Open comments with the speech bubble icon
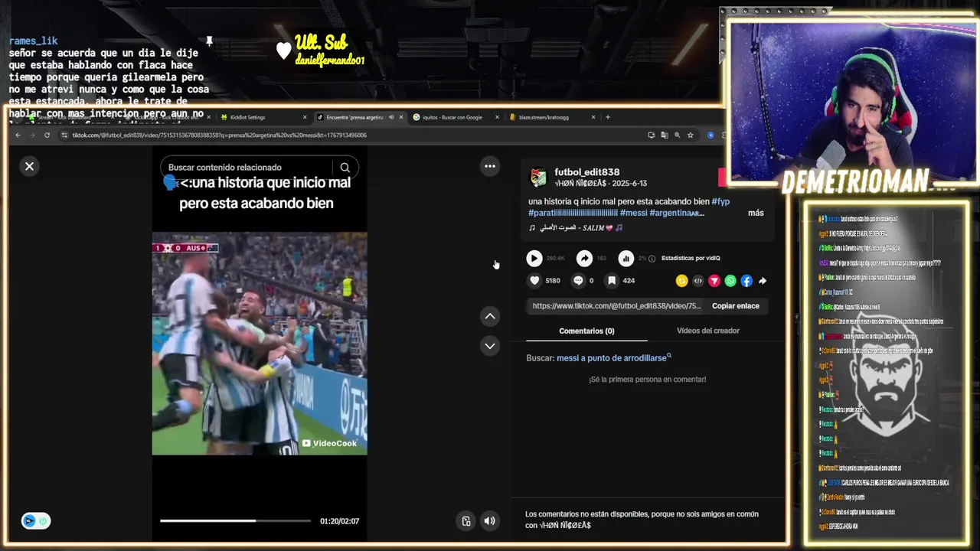This screenshot has height=551, width=980. 578,281
